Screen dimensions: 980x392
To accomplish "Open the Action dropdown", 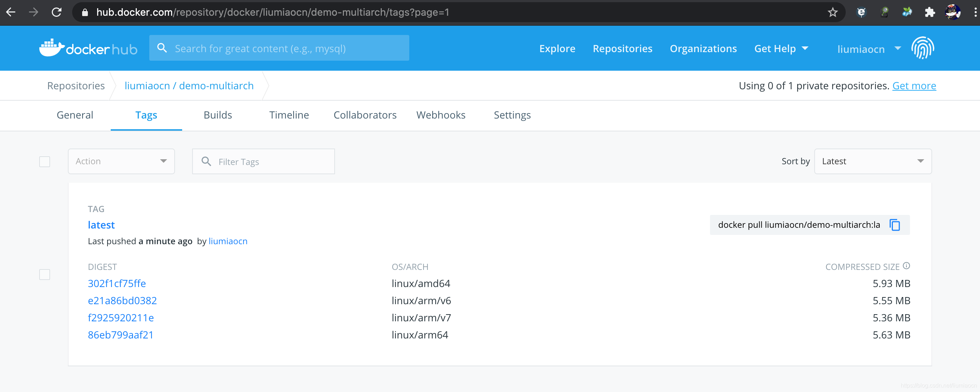I will pyautogui.click(x=121, y=161).
